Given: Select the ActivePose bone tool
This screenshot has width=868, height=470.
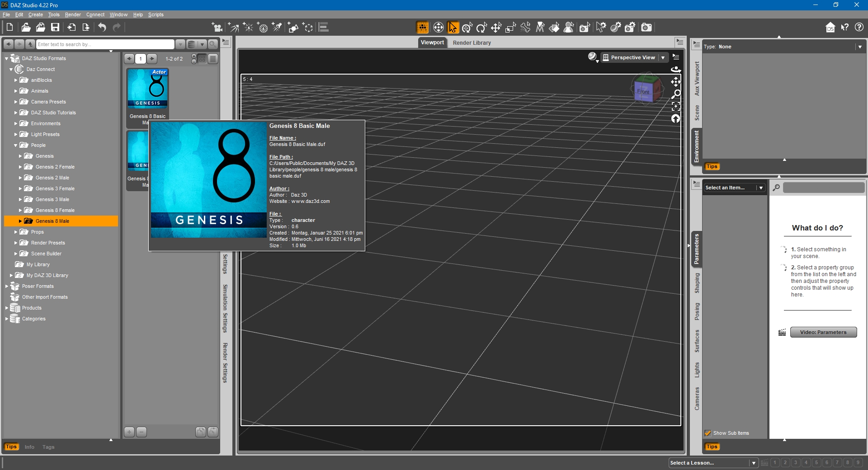Looking at the screenshot, I should [x=525, y=28].
